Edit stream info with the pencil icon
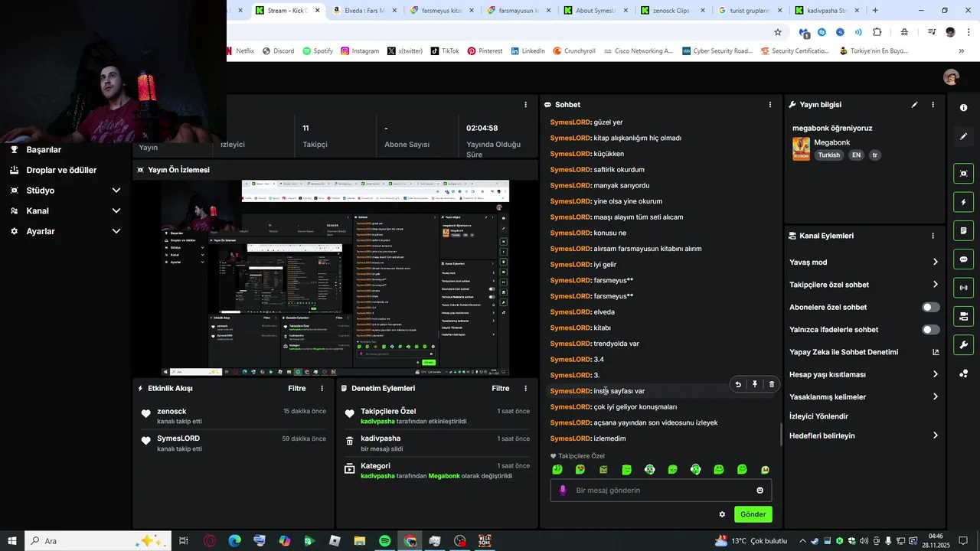Viewport: 980px width, 551px height. click(914, 104)
